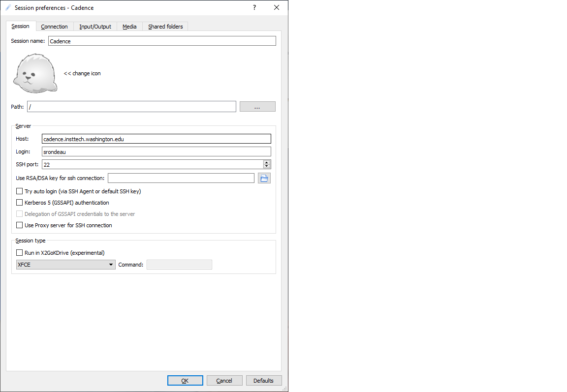The image size is (567, 392).
Task: Click the seal session icon image
Action: pyautogui.click(x=35, y=73)
